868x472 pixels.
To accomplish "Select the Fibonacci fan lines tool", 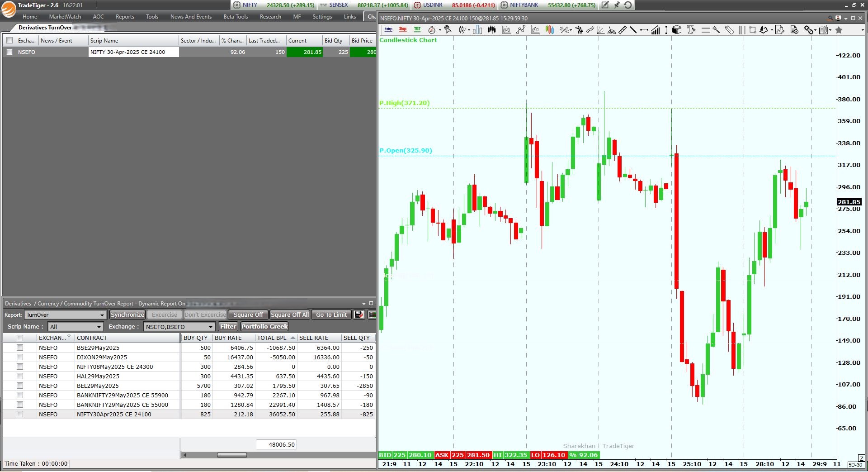I will (x=600, y=30).
